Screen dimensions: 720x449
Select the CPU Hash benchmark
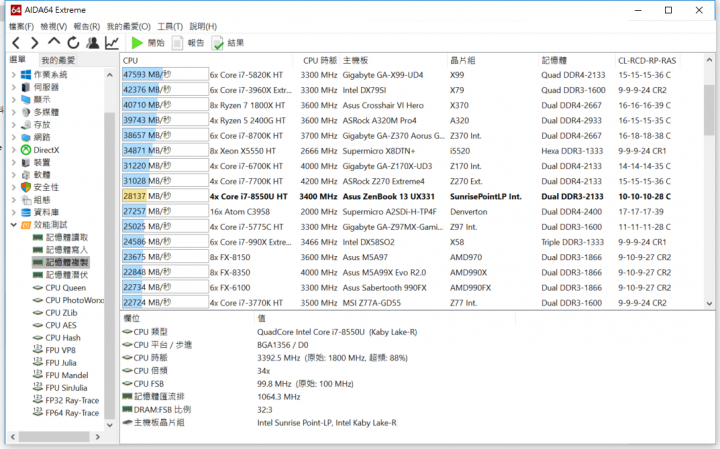63,338
